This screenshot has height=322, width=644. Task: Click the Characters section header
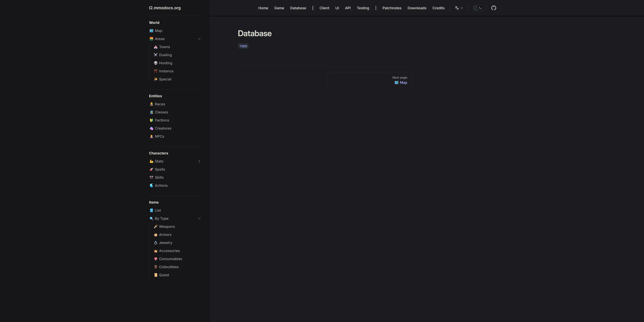158,153
